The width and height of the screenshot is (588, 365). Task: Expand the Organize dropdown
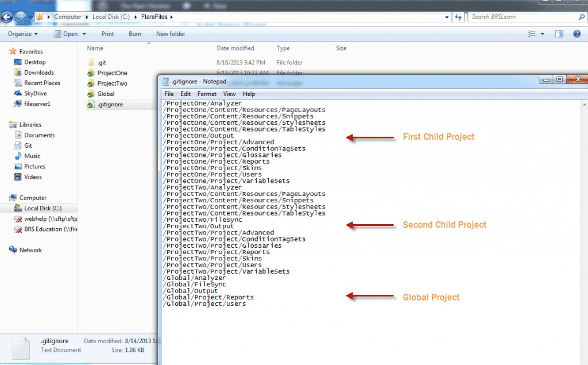(23, 34)
